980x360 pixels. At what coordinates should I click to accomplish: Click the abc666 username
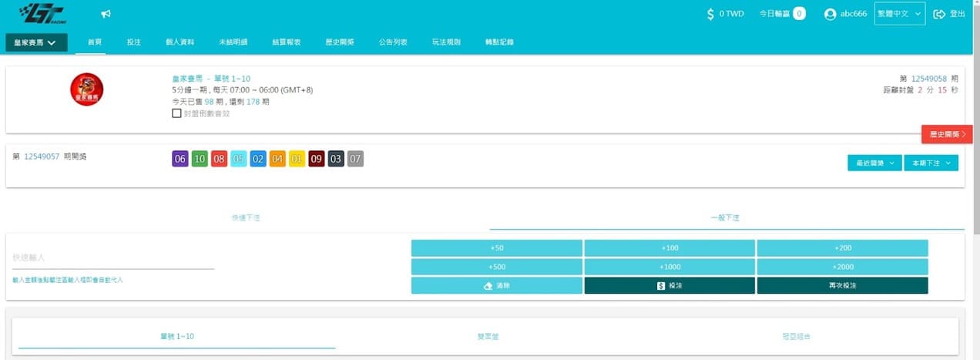click(x=853, y=14)
